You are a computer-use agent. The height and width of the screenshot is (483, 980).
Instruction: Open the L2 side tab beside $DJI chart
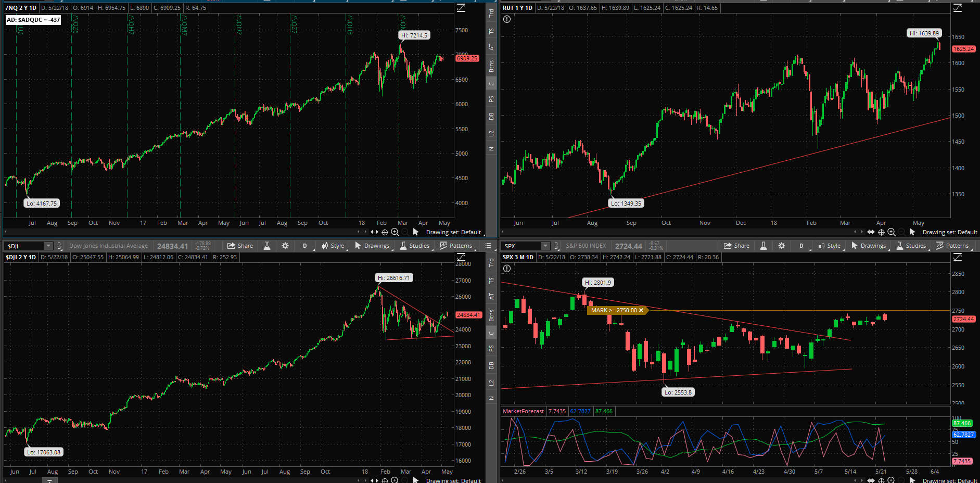[491, 383]
